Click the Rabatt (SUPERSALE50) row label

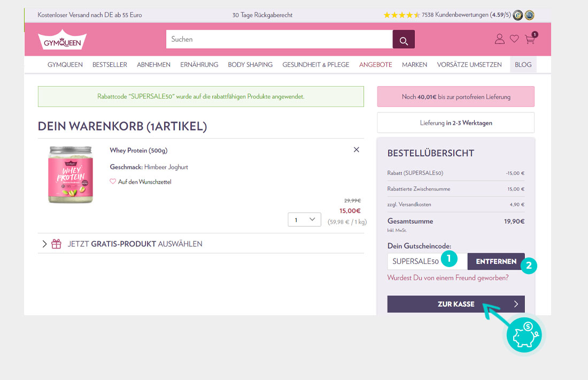click(415, 173)
